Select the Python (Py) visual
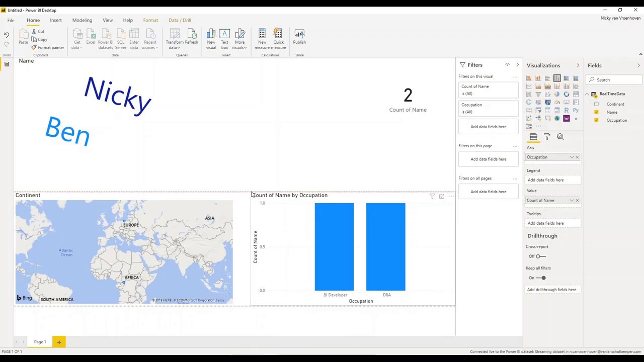Screen dimensions: 644x362 [x=576, y=110]
